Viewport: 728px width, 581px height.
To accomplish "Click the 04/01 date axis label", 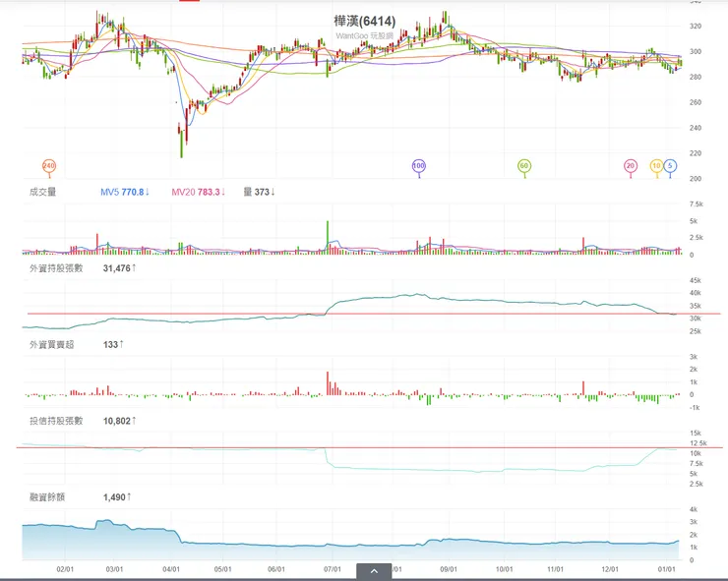I will coord(171,569).
